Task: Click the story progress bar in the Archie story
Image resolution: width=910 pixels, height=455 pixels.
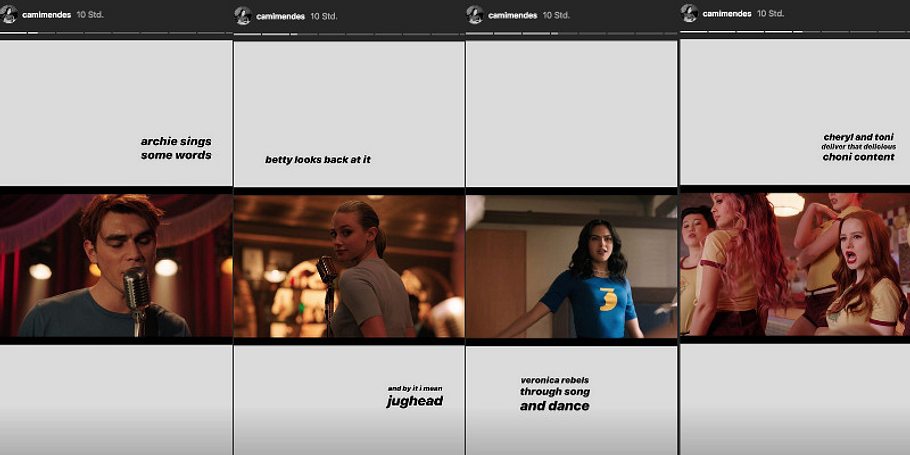Action: pos(116,32)
